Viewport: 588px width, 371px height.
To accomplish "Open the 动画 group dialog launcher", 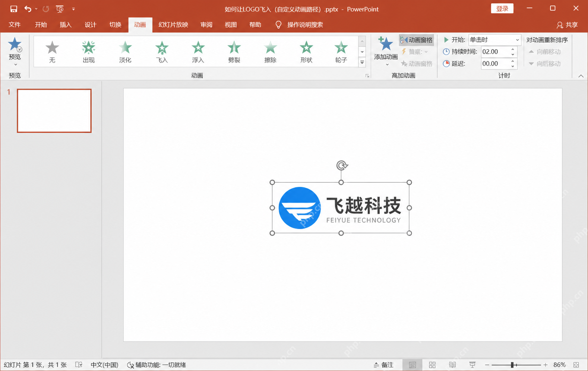I will click(367, 76).
